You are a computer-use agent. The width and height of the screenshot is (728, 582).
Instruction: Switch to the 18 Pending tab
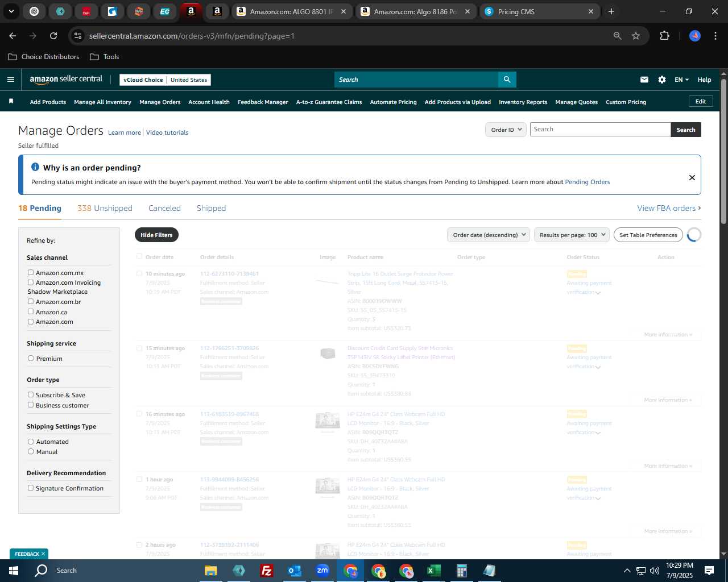[x=40, y=208]
